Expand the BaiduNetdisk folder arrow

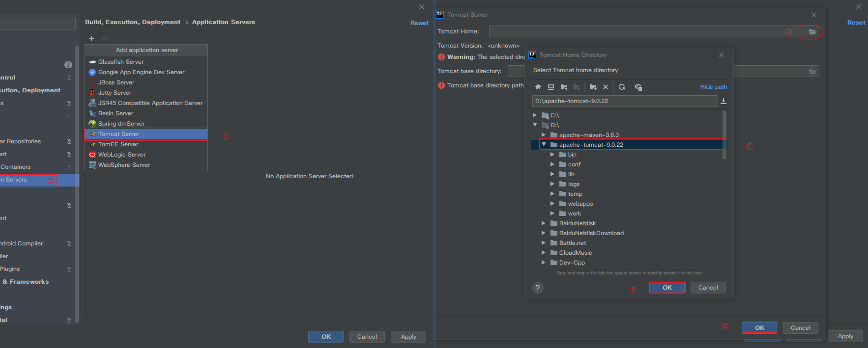tap(544, 223)
